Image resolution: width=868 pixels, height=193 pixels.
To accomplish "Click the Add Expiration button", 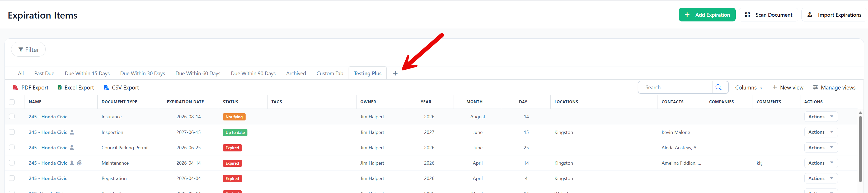I will coord(707,15).
